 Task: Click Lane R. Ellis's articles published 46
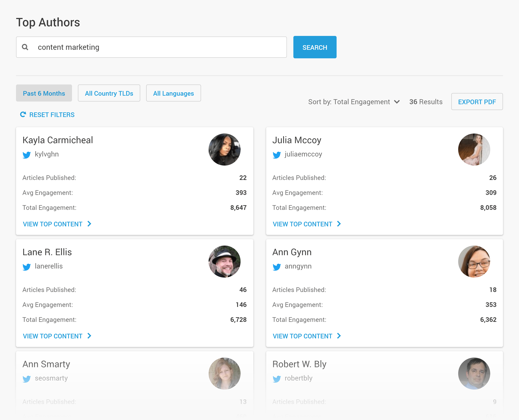coord(243,290)
